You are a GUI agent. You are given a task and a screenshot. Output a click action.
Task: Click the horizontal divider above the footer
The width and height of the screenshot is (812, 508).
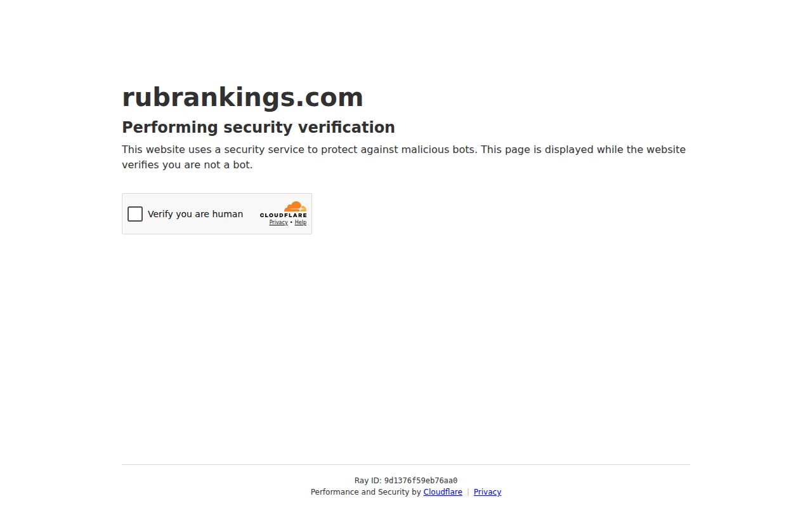pyautogui.click(x=406, y=464)
